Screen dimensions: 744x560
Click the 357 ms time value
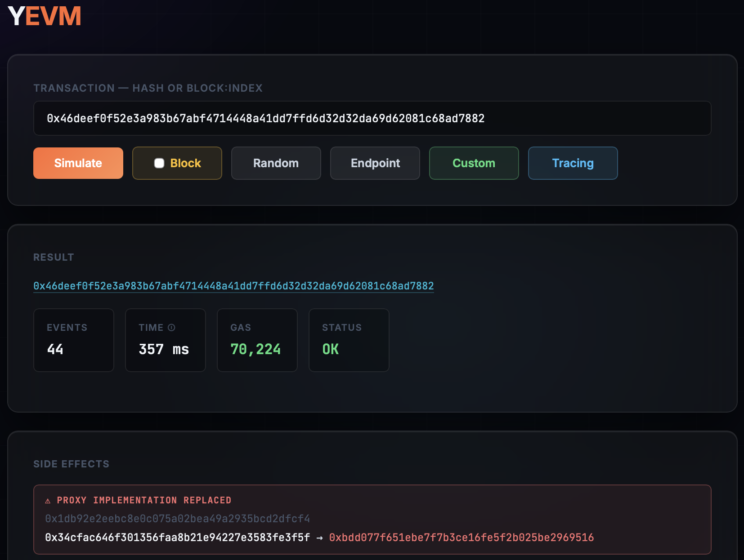(x=164, y=349)
